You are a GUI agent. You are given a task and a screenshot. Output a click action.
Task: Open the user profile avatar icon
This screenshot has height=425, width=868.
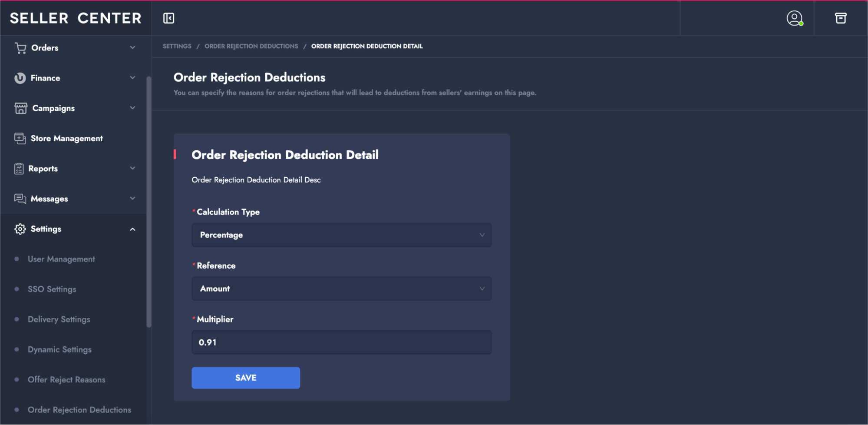794,18
